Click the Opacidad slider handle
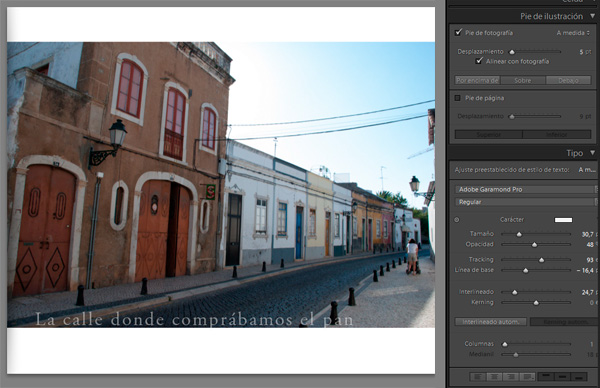 pos(534,245)
